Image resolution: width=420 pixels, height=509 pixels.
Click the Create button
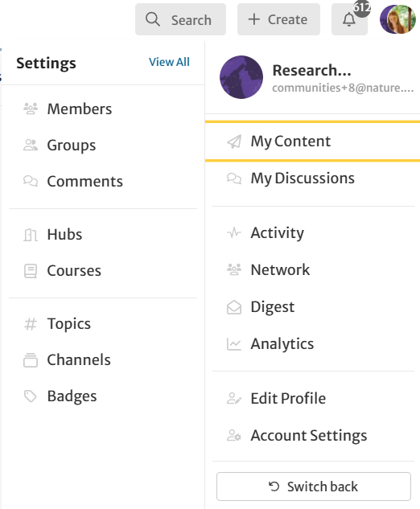(x=278, y=19)
